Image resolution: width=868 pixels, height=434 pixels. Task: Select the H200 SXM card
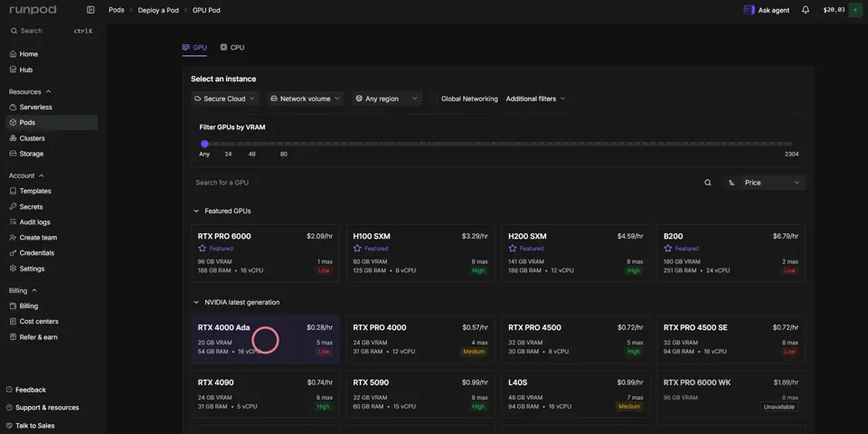[x=576, y=253]
